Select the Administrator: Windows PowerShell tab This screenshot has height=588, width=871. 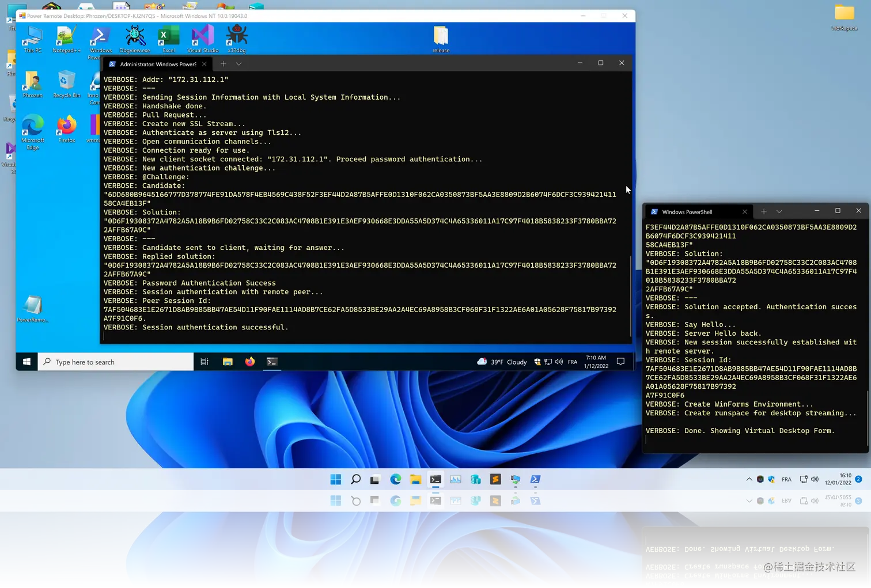point(158,64)
